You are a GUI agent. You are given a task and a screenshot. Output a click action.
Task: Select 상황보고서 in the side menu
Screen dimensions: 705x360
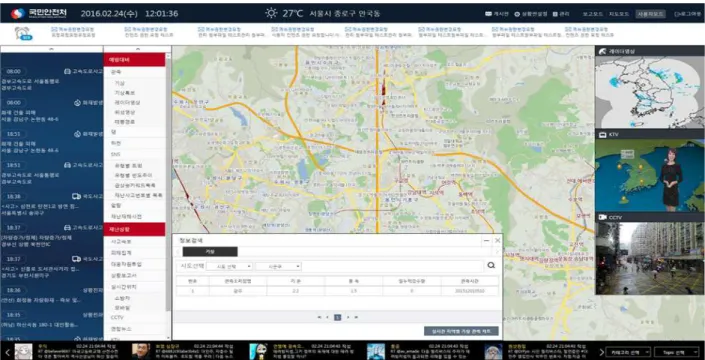pos(124,275)
